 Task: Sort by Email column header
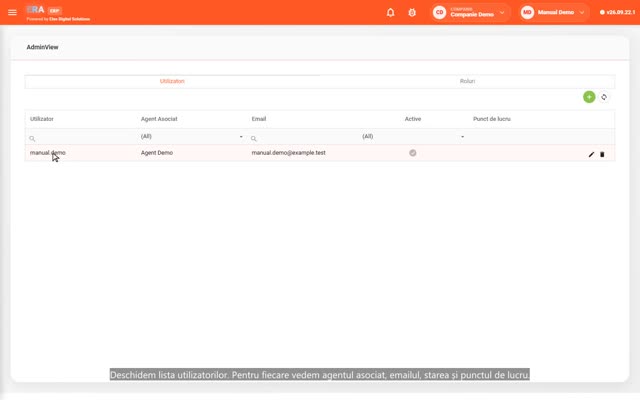[259, 119]
